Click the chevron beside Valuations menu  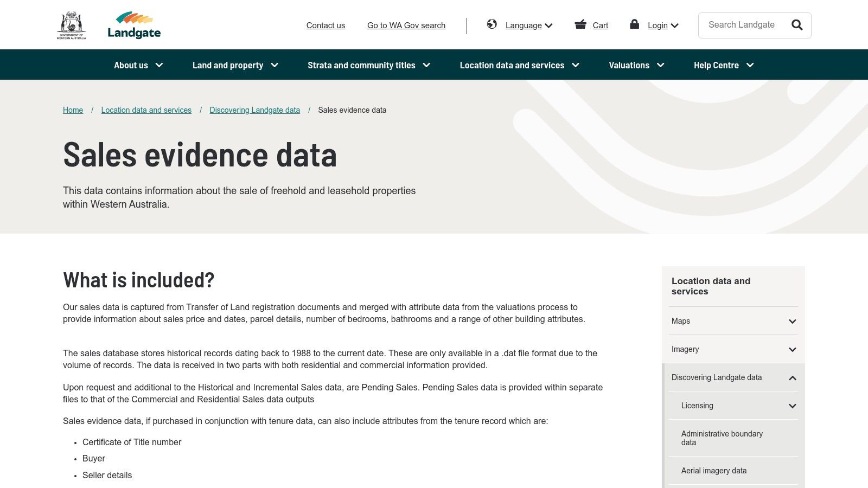[661, 65]
